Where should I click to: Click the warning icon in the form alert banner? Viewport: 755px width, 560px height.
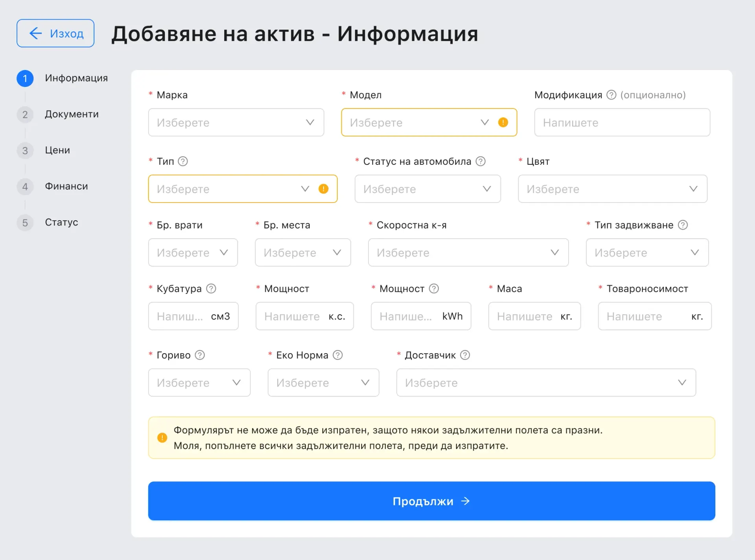pyautogui.click(x=162, y=438)
